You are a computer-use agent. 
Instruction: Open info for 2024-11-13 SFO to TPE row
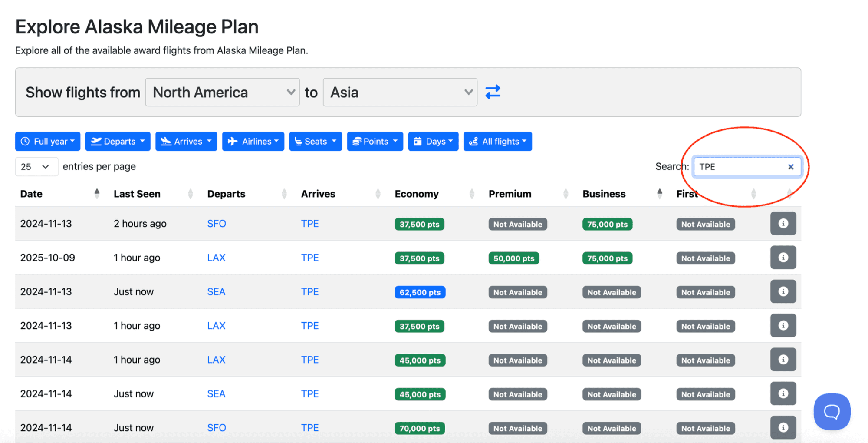pyautogui.click(x=783, y=223)
